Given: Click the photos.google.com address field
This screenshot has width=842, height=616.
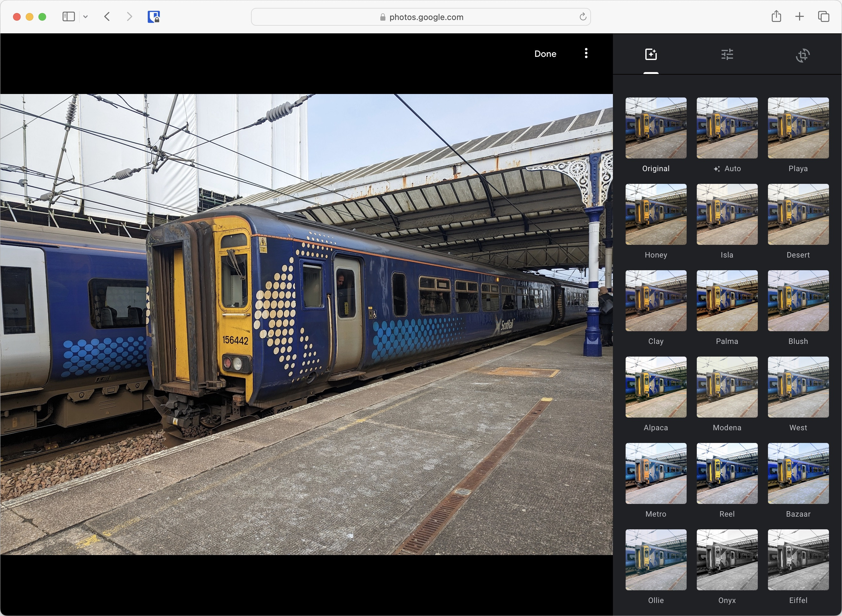Looking at the screenshot, I should (x=421, y=17).
